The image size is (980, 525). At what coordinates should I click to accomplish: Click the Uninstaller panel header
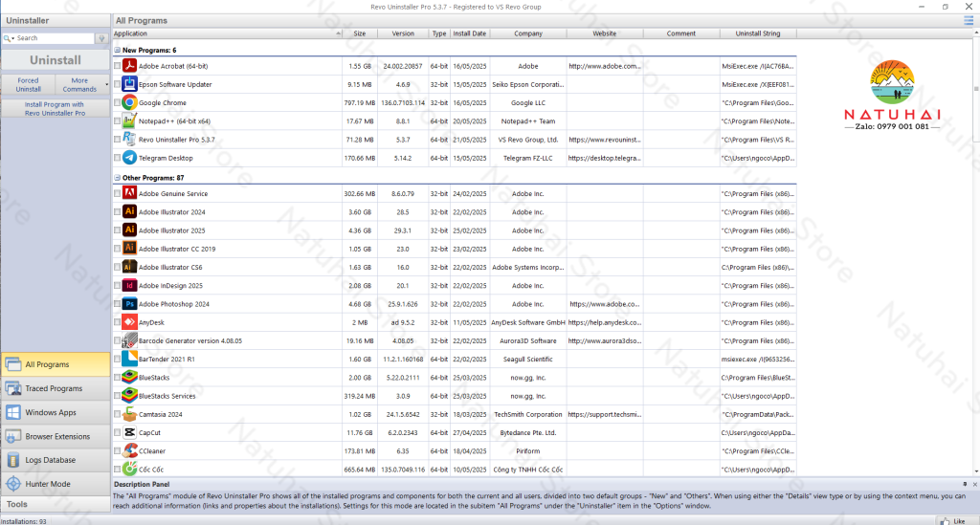tap(56, 21)
